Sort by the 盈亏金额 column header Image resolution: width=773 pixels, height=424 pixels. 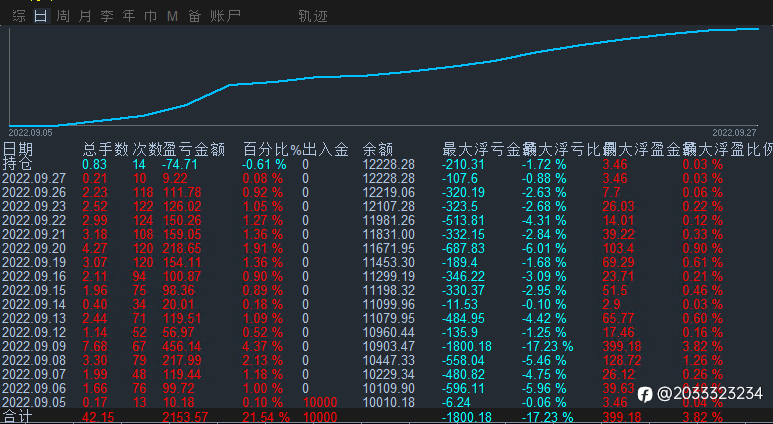pyautogui.click(x=194, y=149)
